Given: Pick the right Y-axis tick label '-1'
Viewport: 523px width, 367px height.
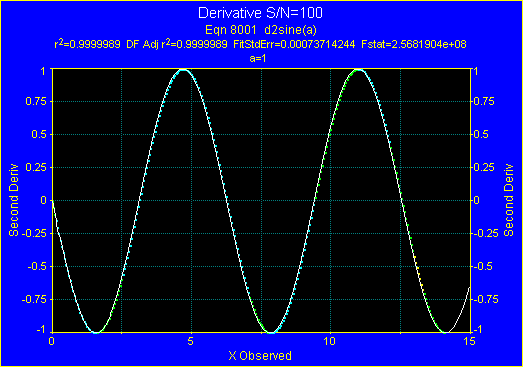Looking at the screenshot, I should [478, 329].
